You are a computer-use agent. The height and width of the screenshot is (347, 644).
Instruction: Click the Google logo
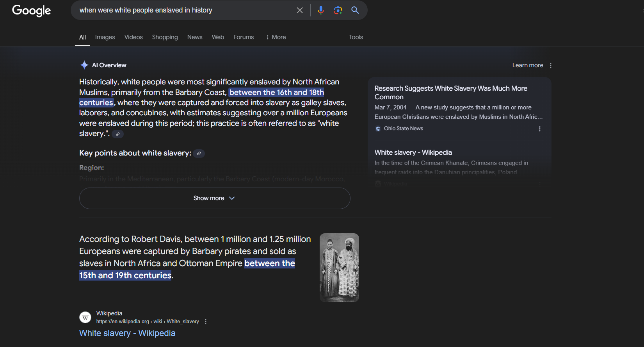(x=32, y=11)
